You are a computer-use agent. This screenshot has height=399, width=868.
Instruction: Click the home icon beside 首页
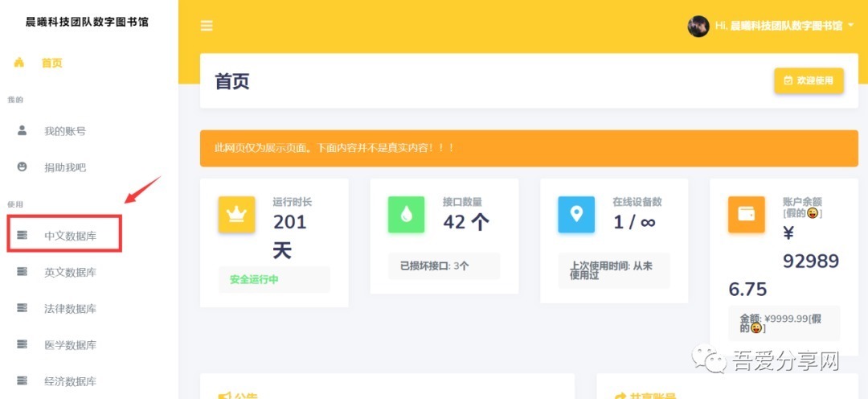click(x=19, y=63)
